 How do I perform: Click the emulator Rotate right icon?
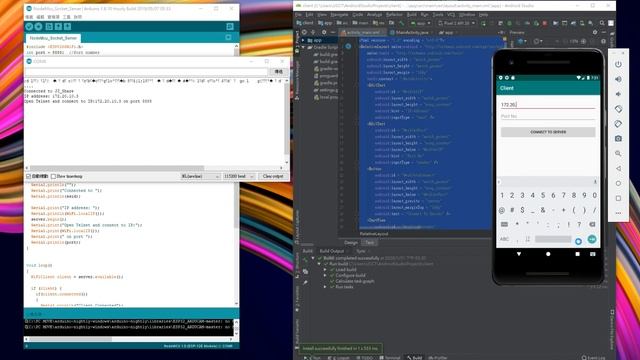(x=618, y=124)
